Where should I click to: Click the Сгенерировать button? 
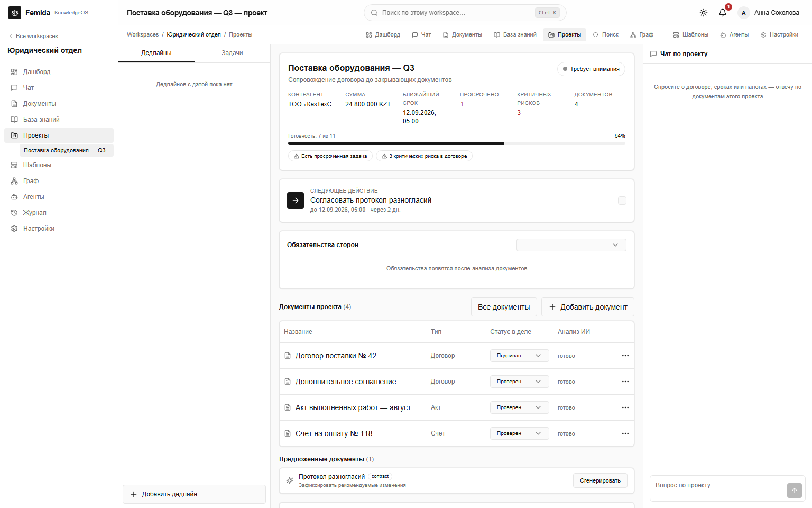tap(600, 480)
